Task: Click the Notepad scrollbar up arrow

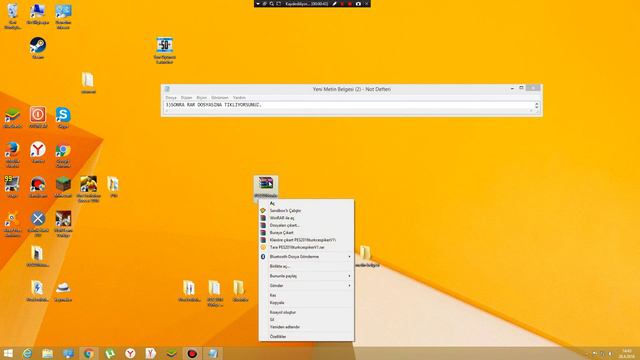Action: click(537, 104)
